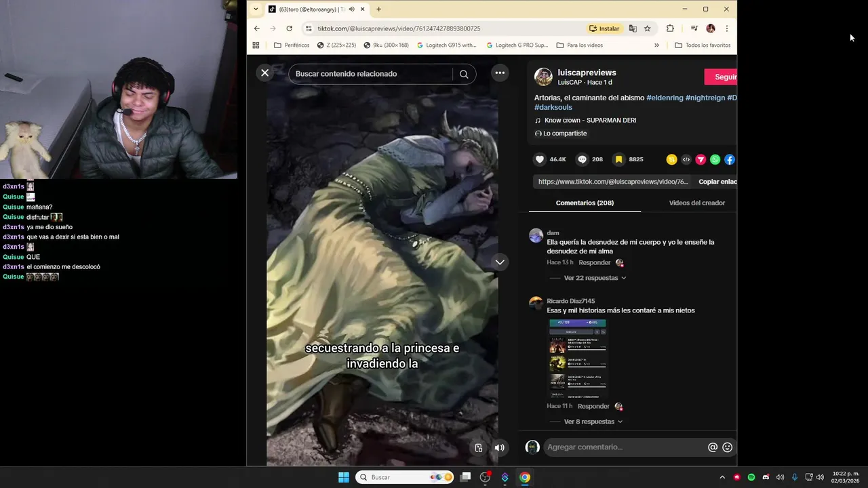Open the #eldenring hashtag

pyautogui.click(x=665, y=98)
